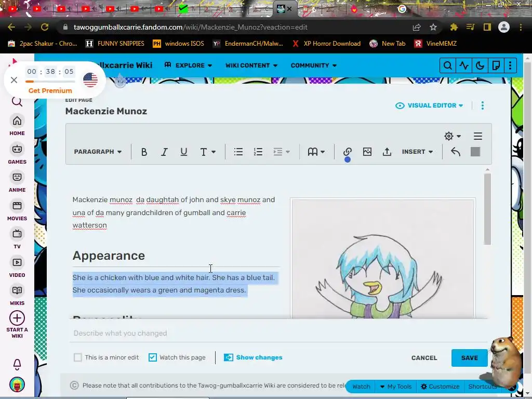Insert a link with chain icon

coord(347,152)
